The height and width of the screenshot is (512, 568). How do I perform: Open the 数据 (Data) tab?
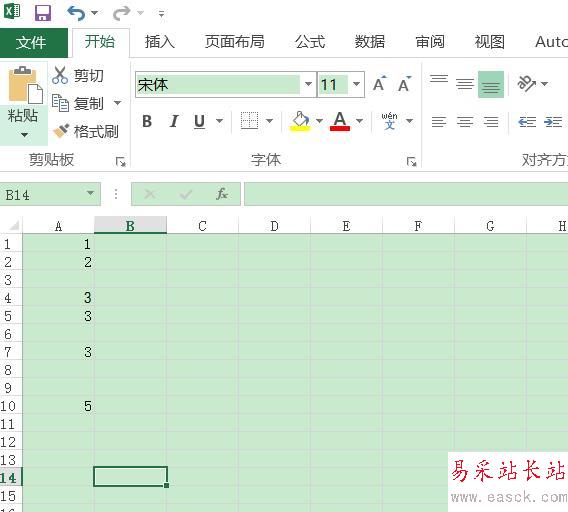pos(370,42)
